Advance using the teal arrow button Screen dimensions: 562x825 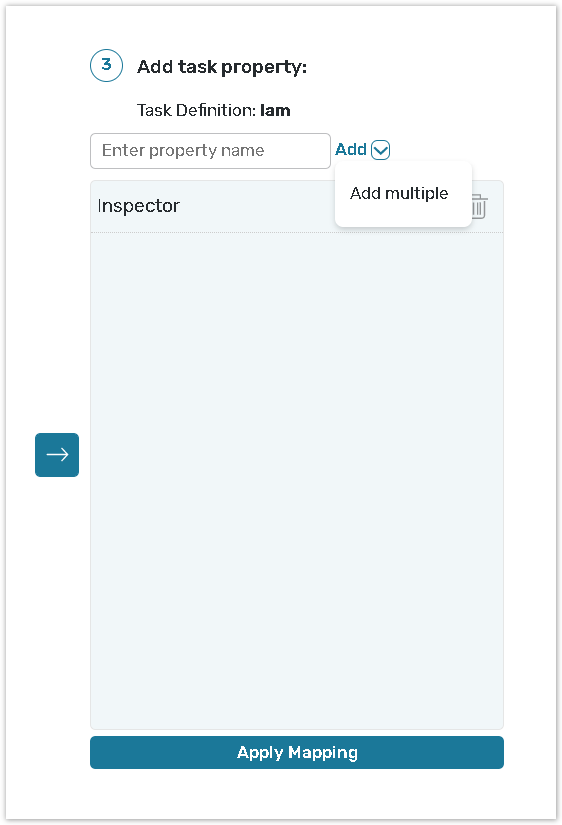point(57,455)
